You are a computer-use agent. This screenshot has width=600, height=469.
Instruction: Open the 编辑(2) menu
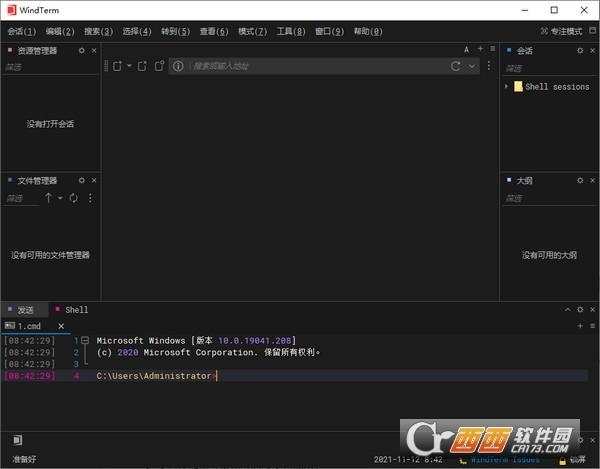click(60, 31)
